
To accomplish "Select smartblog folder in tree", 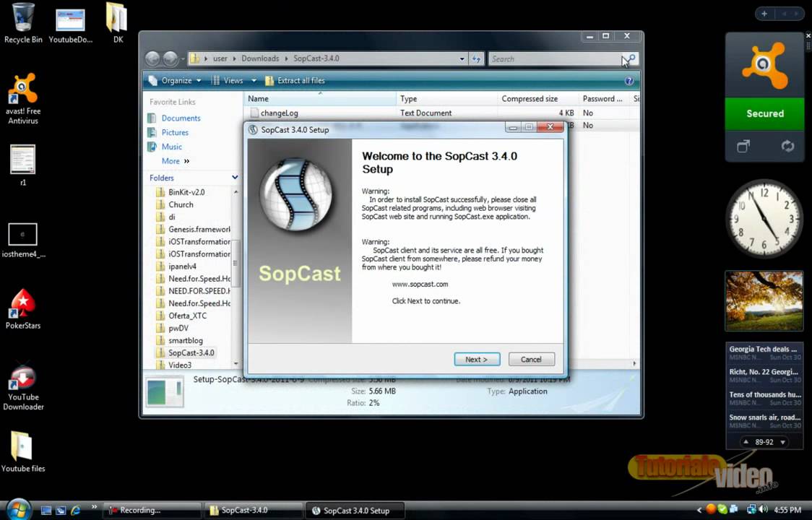I will tap(186, 341).
